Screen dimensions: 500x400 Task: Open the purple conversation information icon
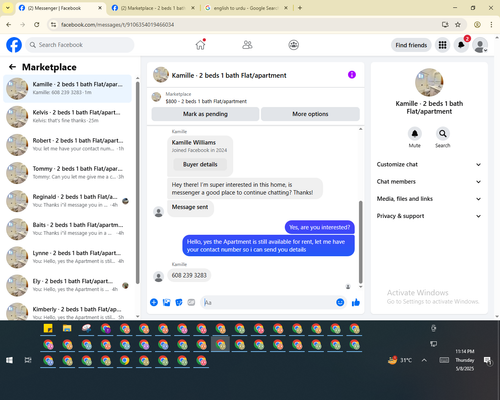[x=352, y=75]
